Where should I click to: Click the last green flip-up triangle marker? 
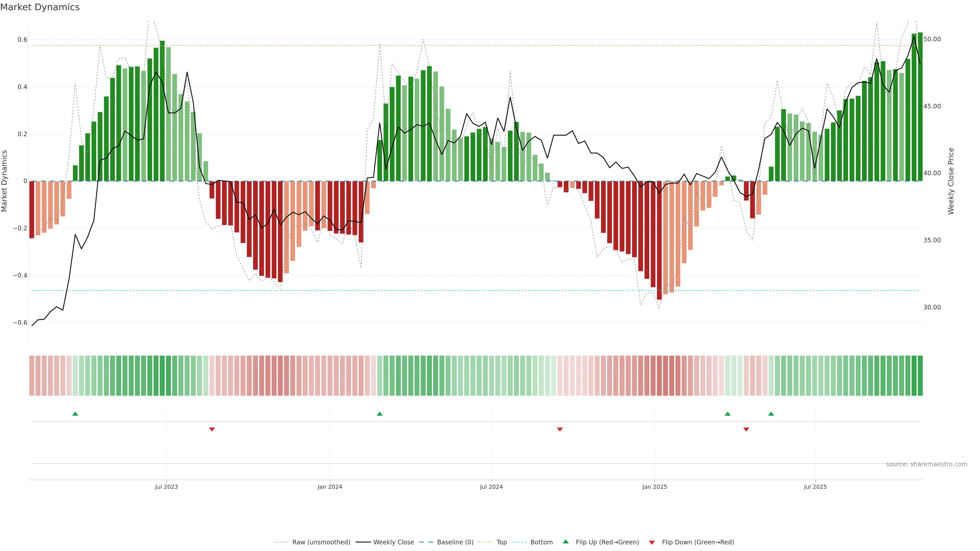coord(771,414)
